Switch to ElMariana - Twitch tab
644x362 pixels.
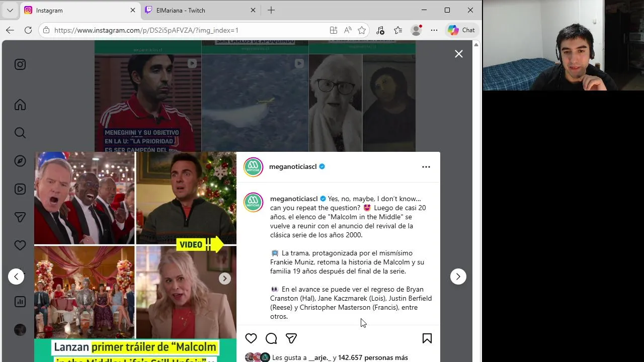coord(200,10)
